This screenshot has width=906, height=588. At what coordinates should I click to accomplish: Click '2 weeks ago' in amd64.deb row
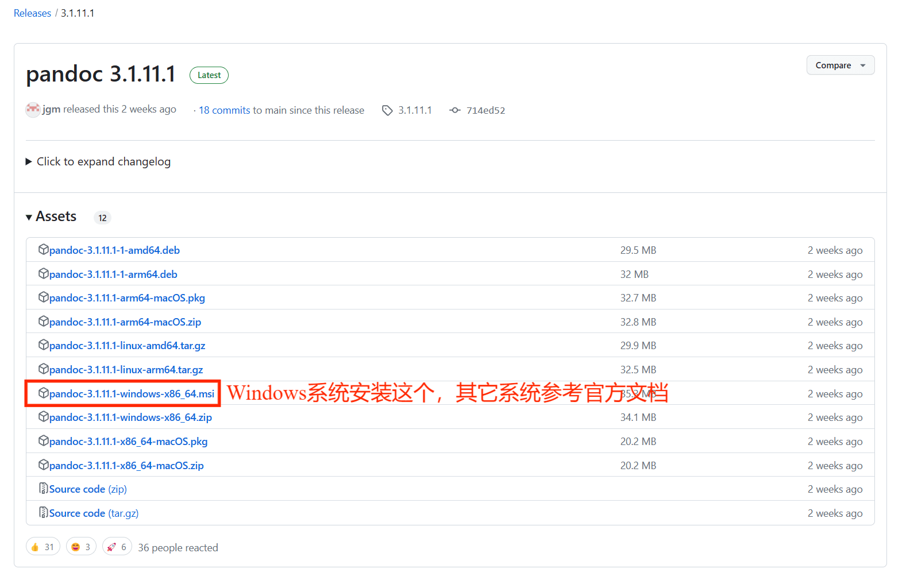(835, 250)
